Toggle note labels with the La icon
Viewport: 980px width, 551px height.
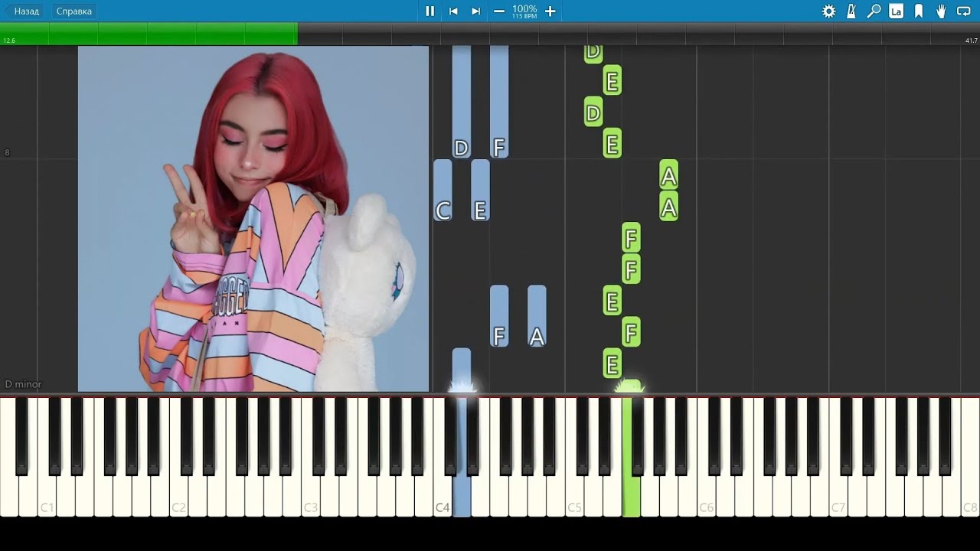click(x=896, y=11)
